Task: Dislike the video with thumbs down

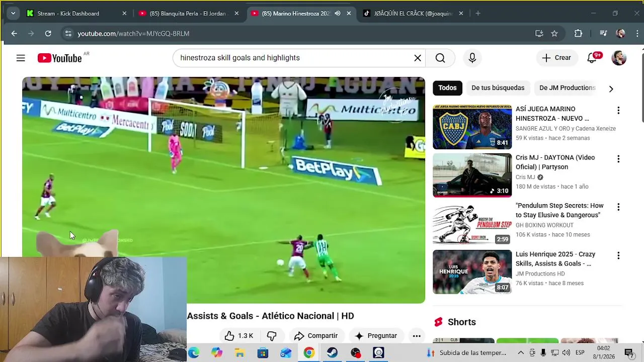Action: click(x=272, y=336)
